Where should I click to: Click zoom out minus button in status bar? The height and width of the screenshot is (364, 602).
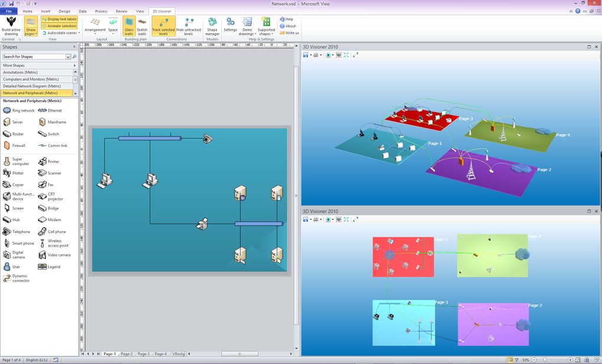(534, 360)
